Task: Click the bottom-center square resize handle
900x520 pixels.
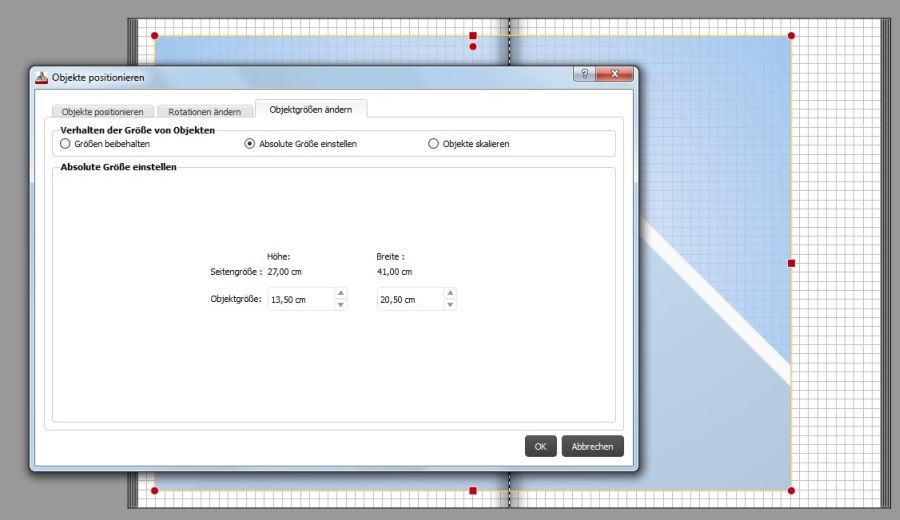Action: pos(473,491)
